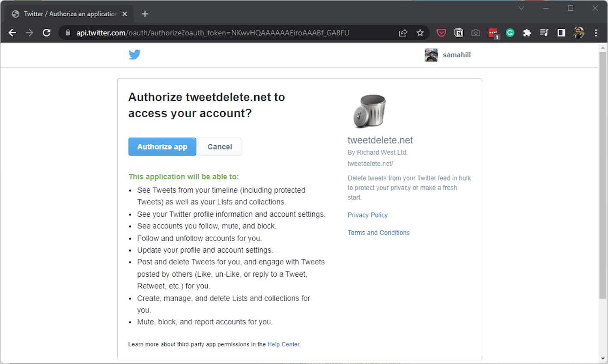Screen dimensions: 608x364
Task: Open the Terms and Conditions link
Action: click(379, 233)
